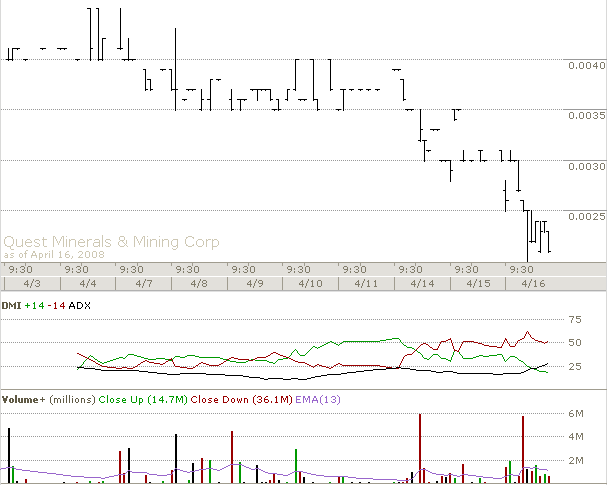Image resolution: width=607 pixels, height=485 pixels.
Task: Click the 0.0040 price axis label
Action: point(587,65)
